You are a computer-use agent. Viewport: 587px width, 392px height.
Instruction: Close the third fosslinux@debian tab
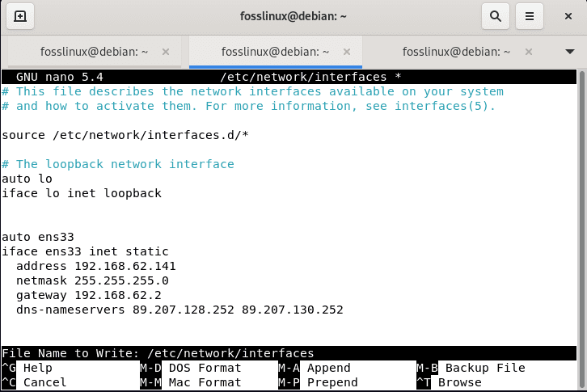528,51
